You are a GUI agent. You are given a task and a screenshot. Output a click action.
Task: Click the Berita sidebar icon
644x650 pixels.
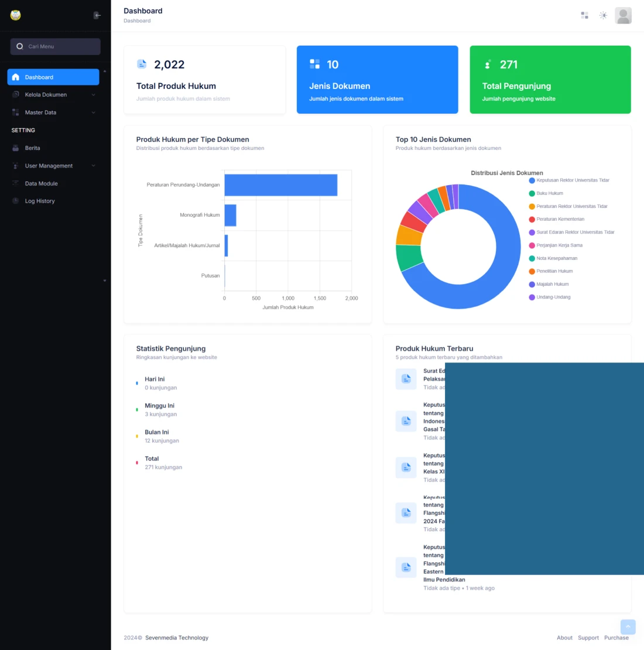pyautogui.click(x=16, y=148)
